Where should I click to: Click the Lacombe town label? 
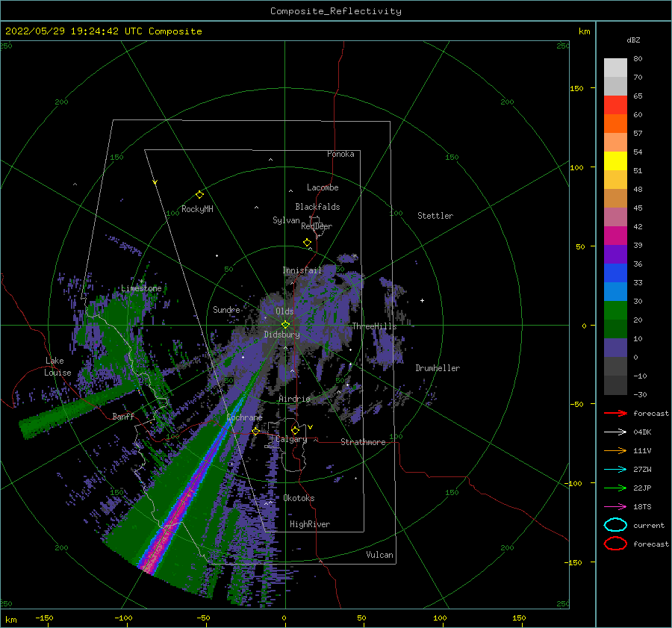[x=323, y=187]
